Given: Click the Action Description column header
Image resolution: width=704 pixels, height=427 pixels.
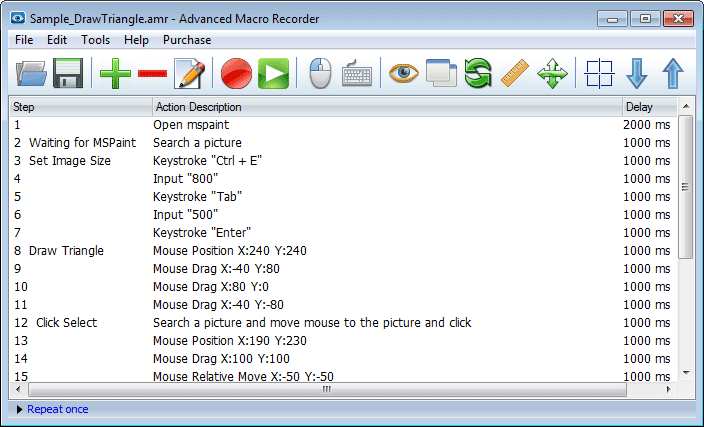Looking at the screenshot, I should point(387,107).
